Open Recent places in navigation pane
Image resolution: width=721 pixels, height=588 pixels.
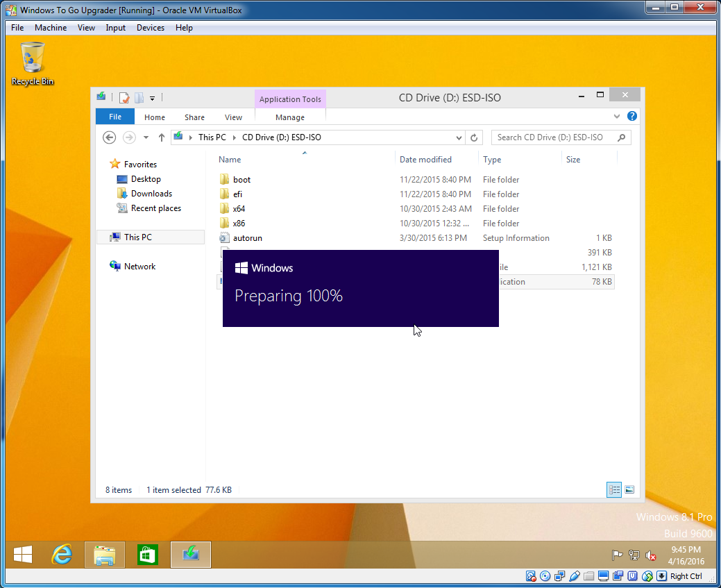coord(156,208)
